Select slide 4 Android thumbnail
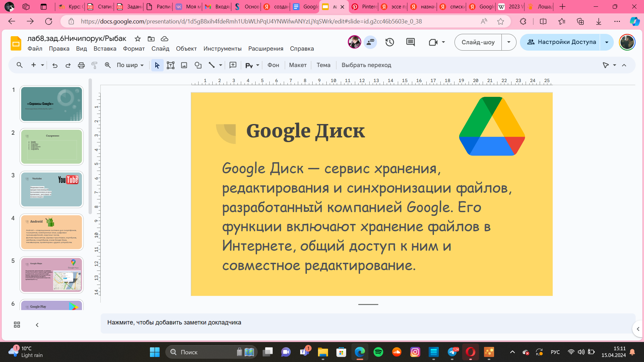 (51, 232)
